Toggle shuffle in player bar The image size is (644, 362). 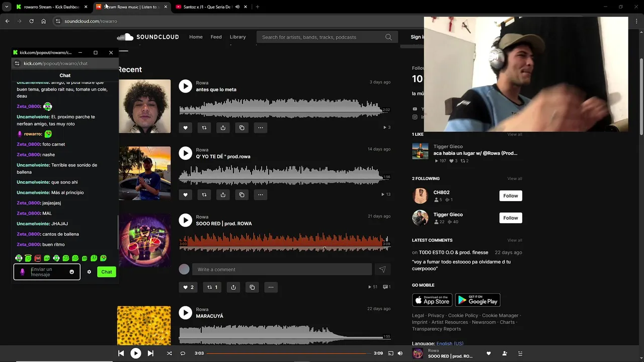[x=169, y=353]
